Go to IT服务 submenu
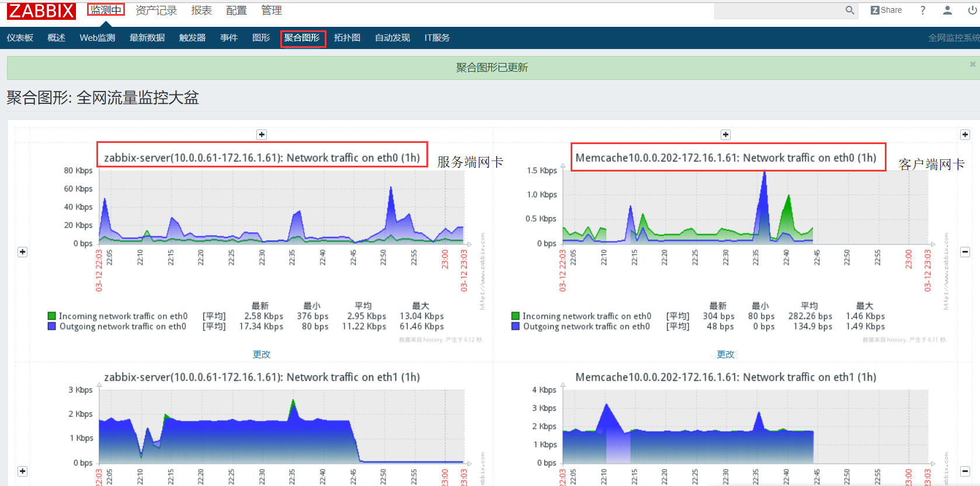Viewport: 980px width, 486px height. point(437,38)
